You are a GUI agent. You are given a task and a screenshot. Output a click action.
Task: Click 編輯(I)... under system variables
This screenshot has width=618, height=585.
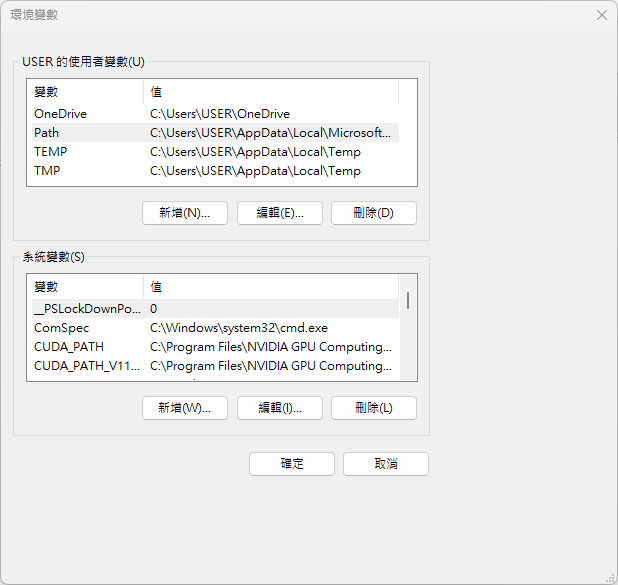pos(280,408)
